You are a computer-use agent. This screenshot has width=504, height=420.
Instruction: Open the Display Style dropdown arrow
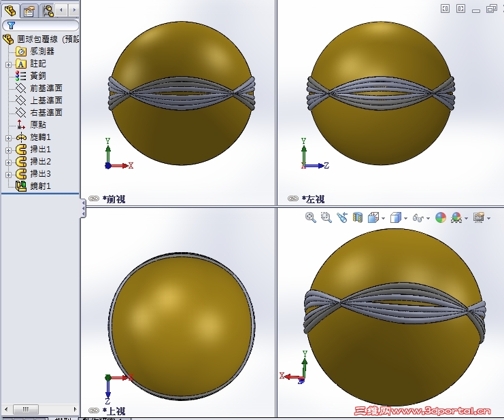(x=405, y=218)
